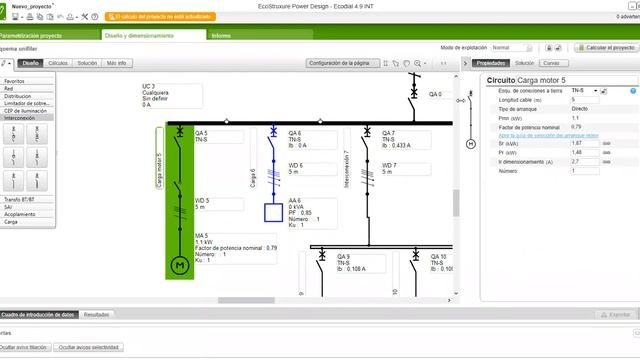Click the padlock locked icon near Calcular
Screen dimensions: 640x360
tap(549, 48)
